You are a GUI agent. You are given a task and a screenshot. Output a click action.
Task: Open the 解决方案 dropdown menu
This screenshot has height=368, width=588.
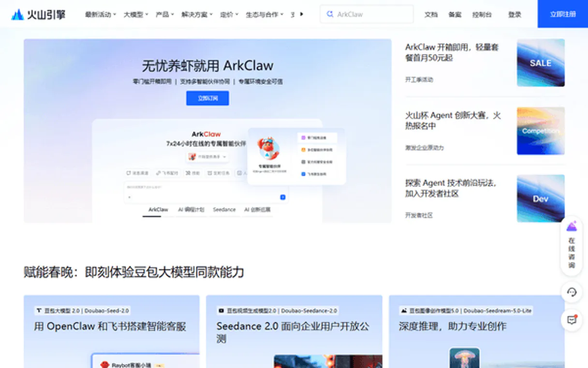197,15
